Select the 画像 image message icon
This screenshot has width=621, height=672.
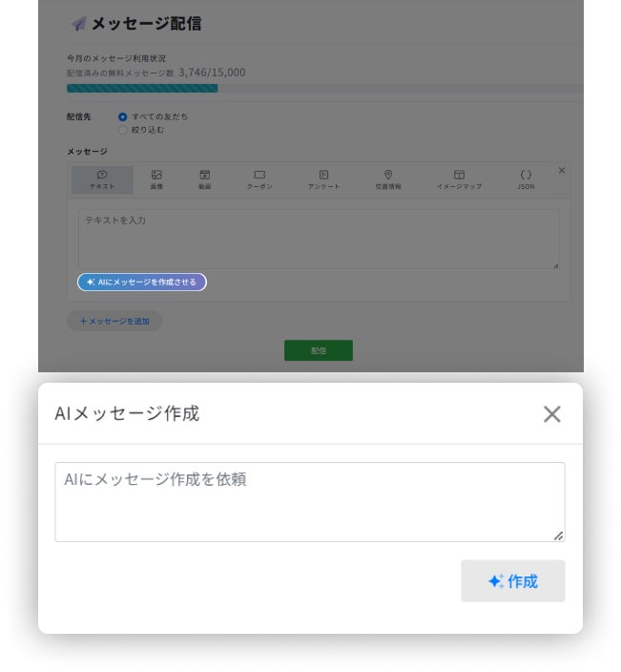[156, 176]
